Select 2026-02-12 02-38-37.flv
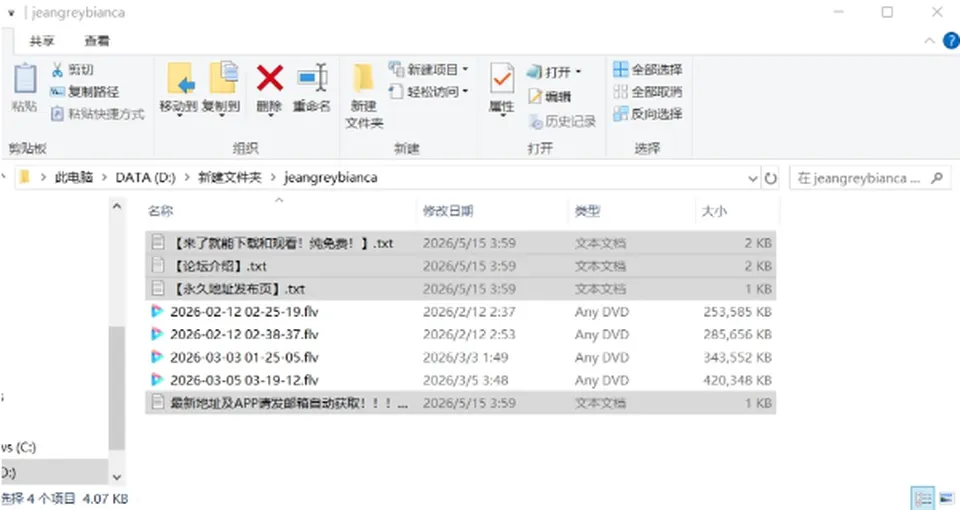 pyautogui.click(x=460, y=334)
